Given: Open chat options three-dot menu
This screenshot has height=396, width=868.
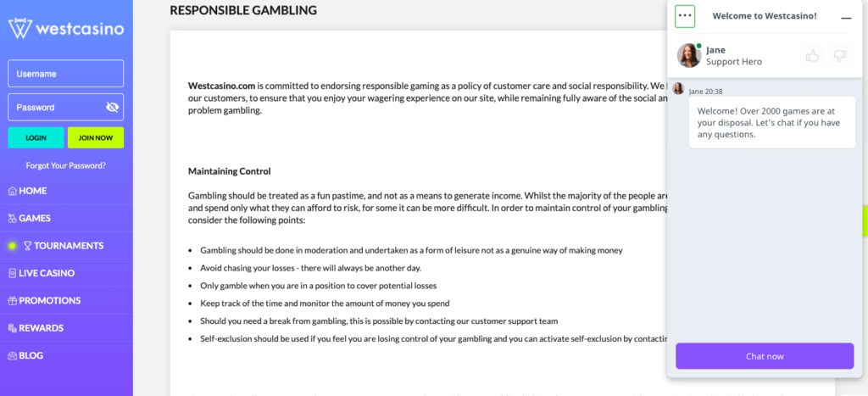Looking at the screenshot, I should tap(685, 16).
